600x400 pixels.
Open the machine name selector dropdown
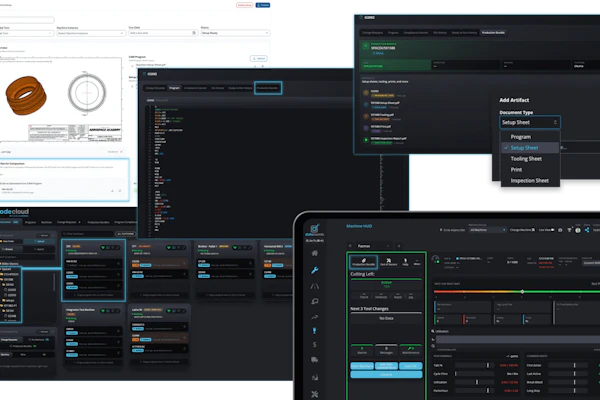373,246
